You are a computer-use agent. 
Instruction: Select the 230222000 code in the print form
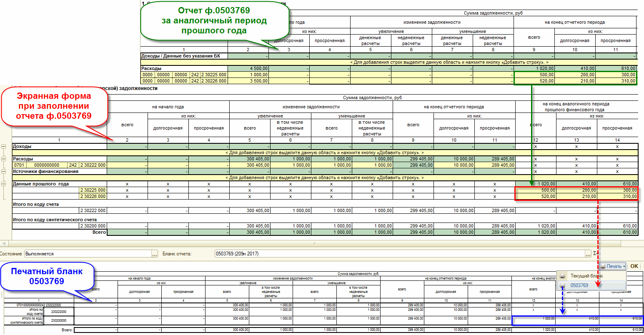pos(59,311)
